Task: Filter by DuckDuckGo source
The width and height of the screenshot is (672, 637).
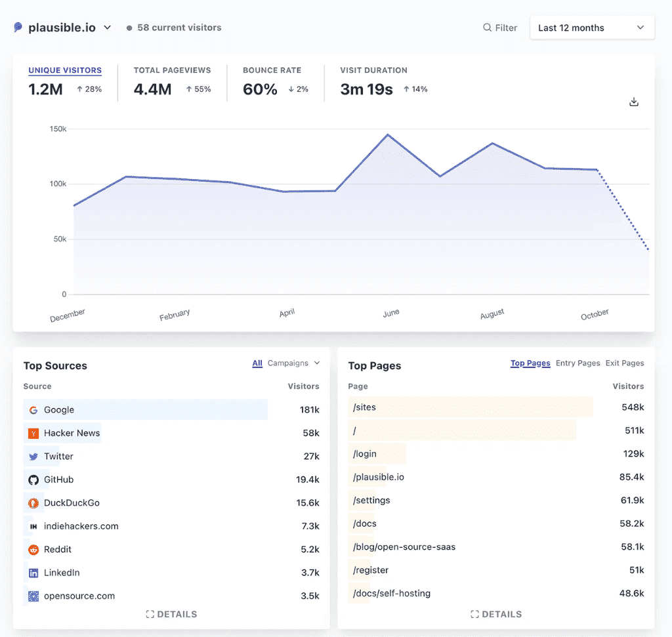Action: point(72,503)
